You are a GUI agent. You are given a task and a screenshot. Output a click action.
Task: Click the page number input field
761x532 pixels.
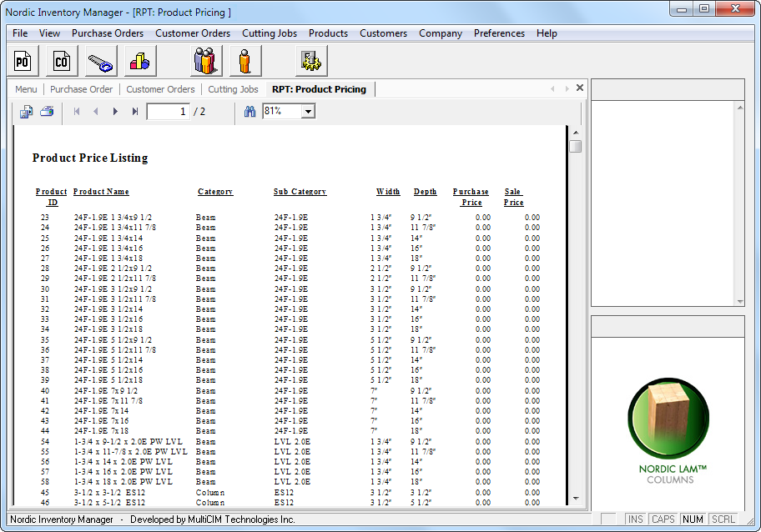pyautogui.click(x=168, y=112)
